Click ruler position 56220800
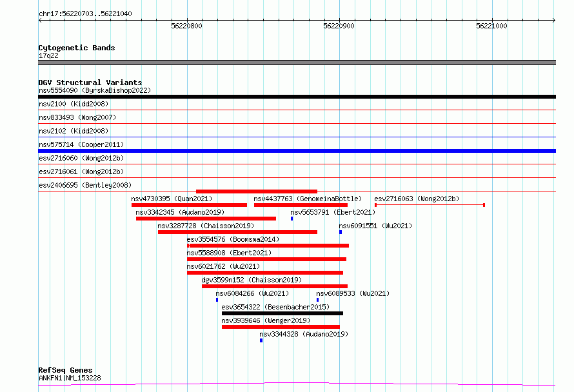 point(186,26)
